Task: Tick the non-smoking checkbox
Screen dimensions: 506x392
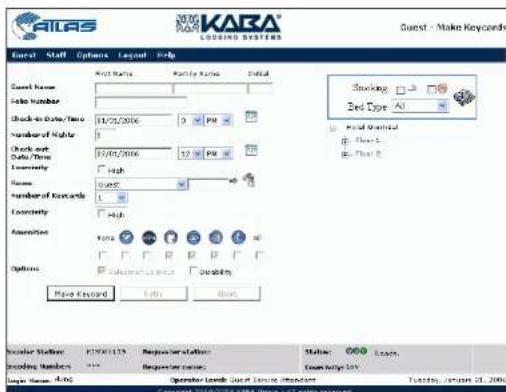Action: [x=431, y=89]
